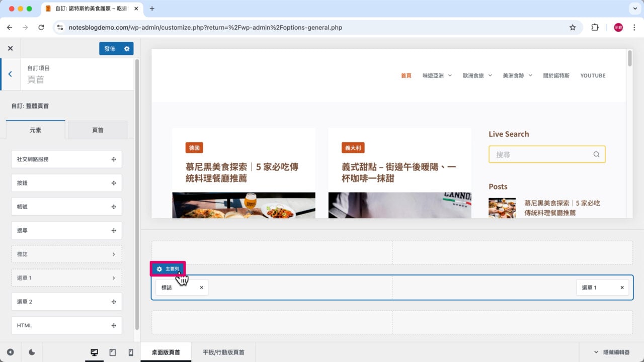Select the mobile preview icon
This screenshot has height=362, width=644.
130,352
